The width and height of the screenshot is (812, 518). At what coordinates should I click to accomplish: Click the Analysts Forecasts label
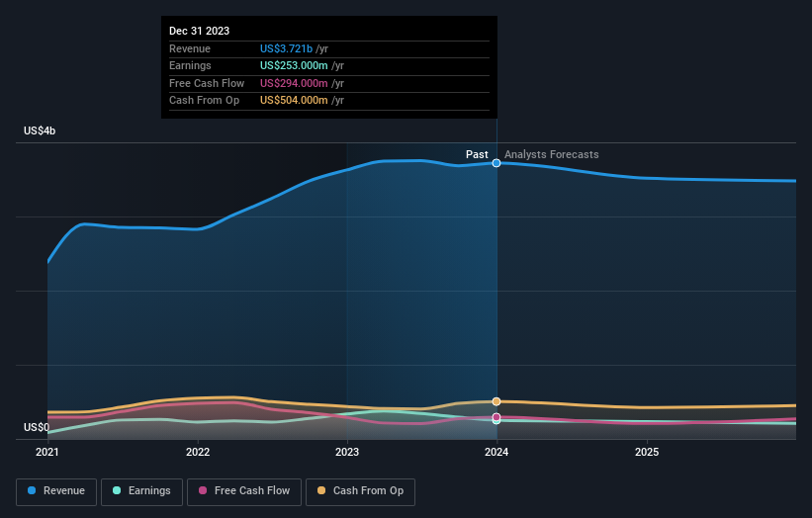(x=552, y=154)
